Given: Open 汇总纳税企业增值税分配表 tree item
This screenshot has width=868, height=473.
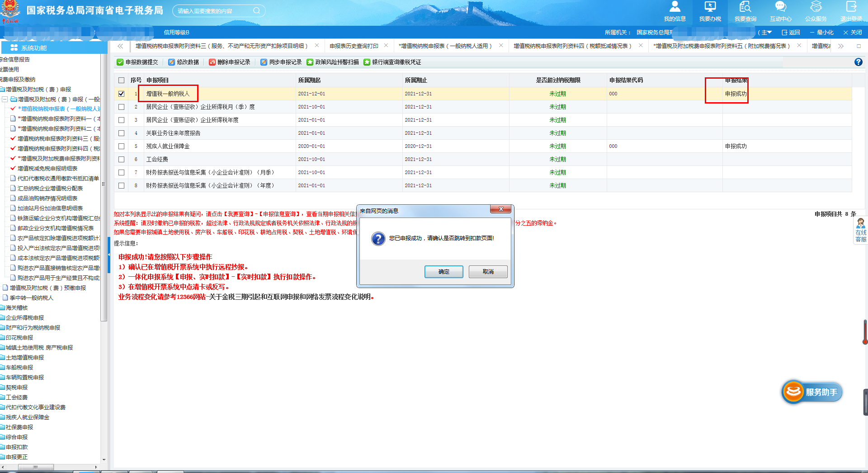Looking at the screenshot, I should [50, 188].
